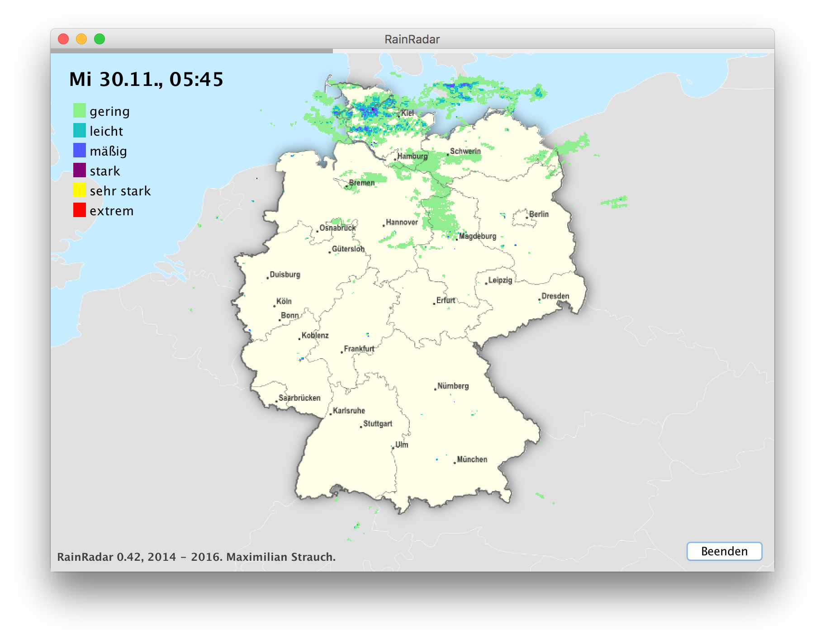Screen dimensions: 825x644
Task: Close the RainRadar window with red button
Action: tap(63, 39)
